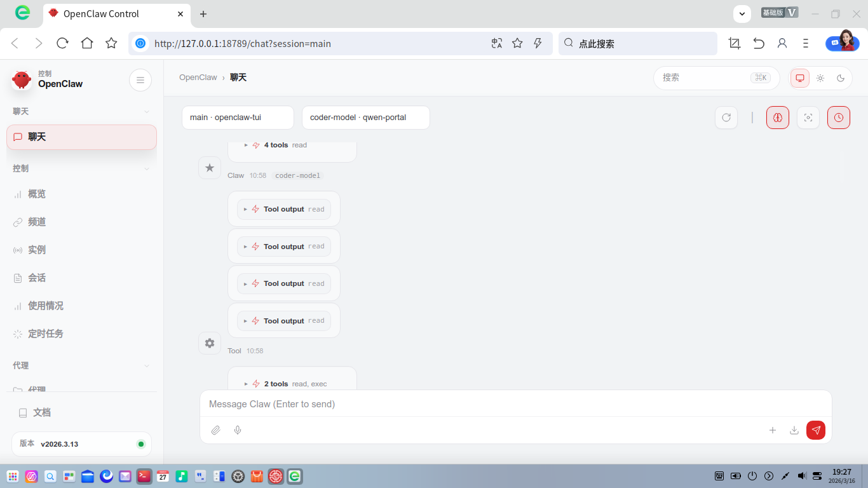Open browser screenshot crop tool
868x488 pixels.
click(735, 43)
